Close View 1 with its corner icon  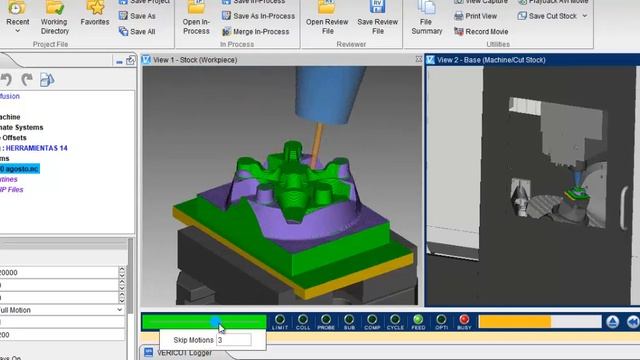(x=418, y=59)
